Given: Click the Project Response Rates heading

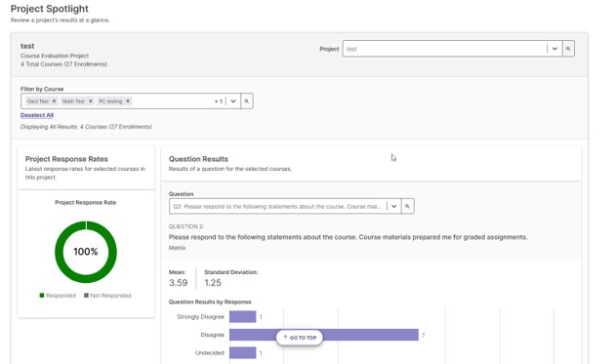Looking at the screenshot, I should tap(66, 159).
